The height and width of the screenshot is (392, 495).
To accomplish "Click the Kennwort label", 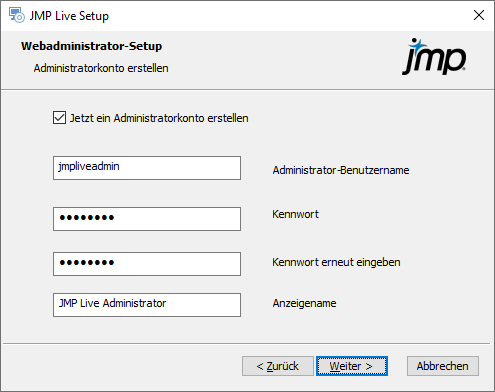I will (x=295, y=214).
